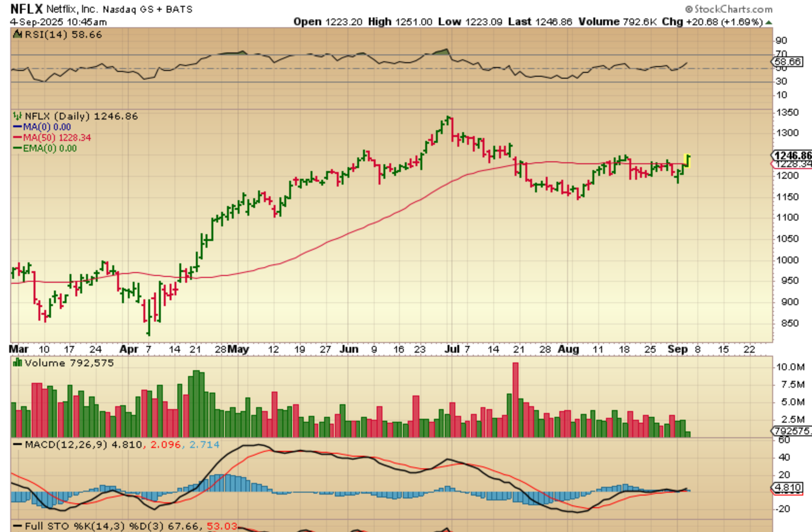The width and height of the screenshot is (812, 532).
Task: Click the "MACD(12,26,9) 4.810" panel label
Action: (84, 445)
